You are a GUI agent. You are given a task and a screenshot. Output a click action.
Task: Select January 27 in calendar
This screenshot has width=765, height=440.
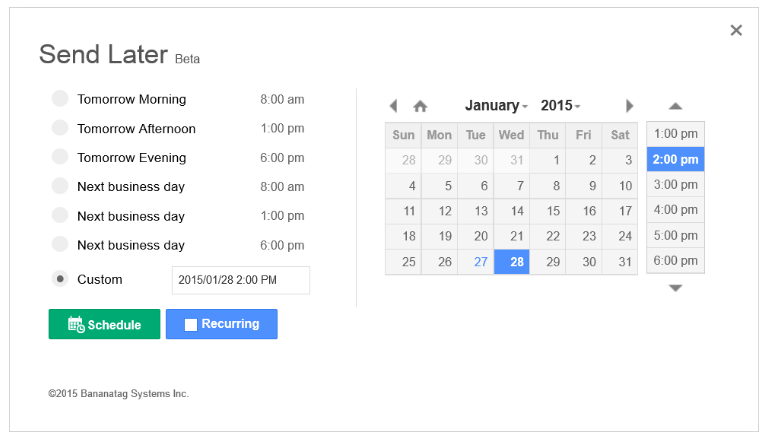tap(476, 262)
